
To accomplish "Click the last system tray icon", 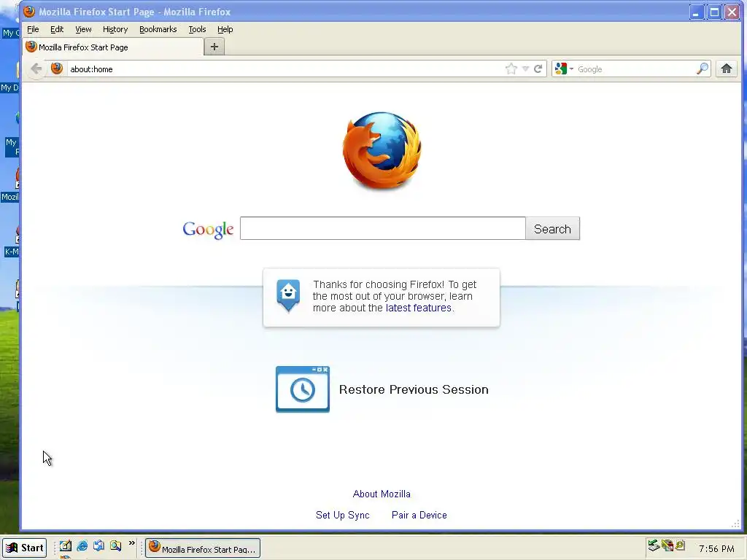I will tap(680, 545).
